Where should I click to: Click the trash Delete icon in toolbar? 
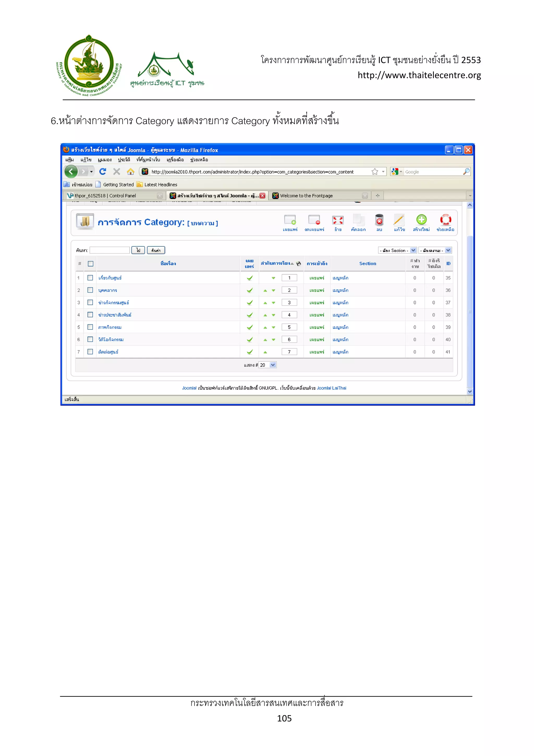coord(379,220)
